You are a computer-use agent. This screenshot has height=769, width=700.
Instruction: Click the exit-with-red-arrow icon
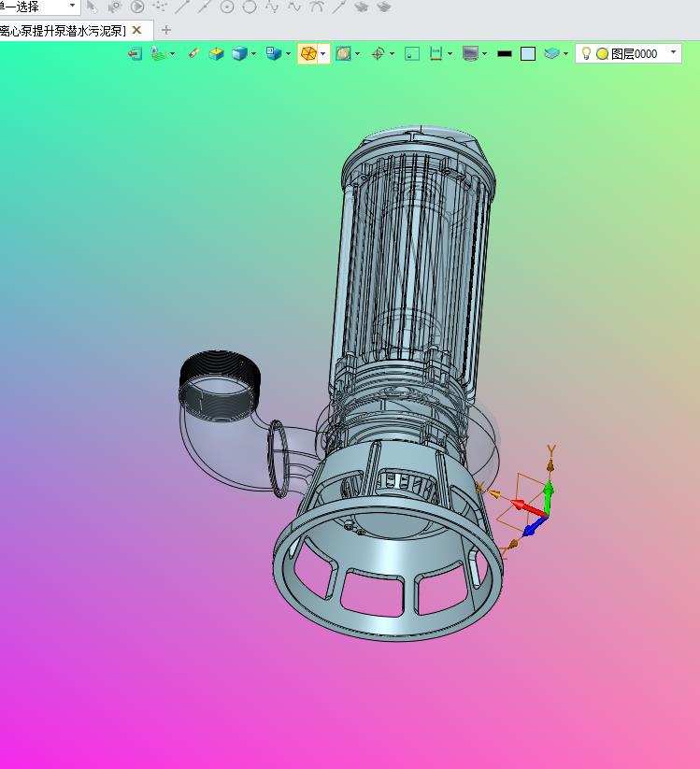(136, 53)
